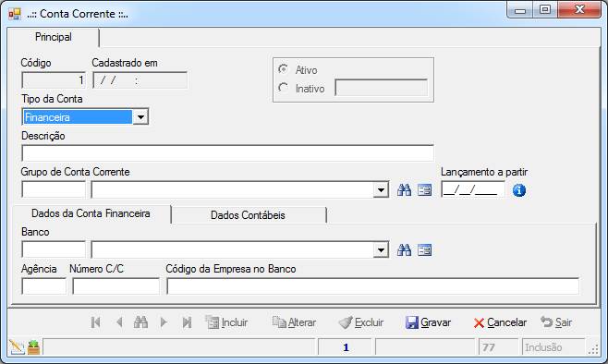The width and height of the screenshot is (608, 364).
Task: Click the Lançamento a partir info icon
Action: (x=518, y=190)
